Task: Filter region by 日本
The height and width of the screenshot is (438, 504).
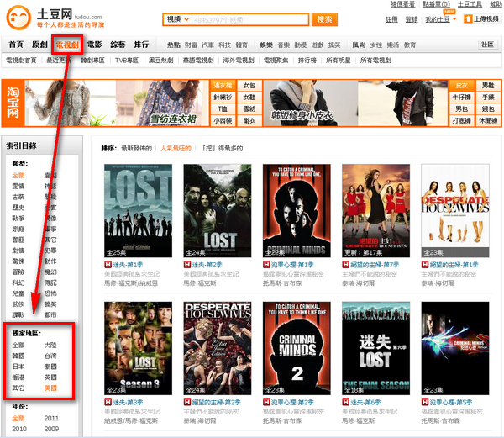Action: coord(18,367)
